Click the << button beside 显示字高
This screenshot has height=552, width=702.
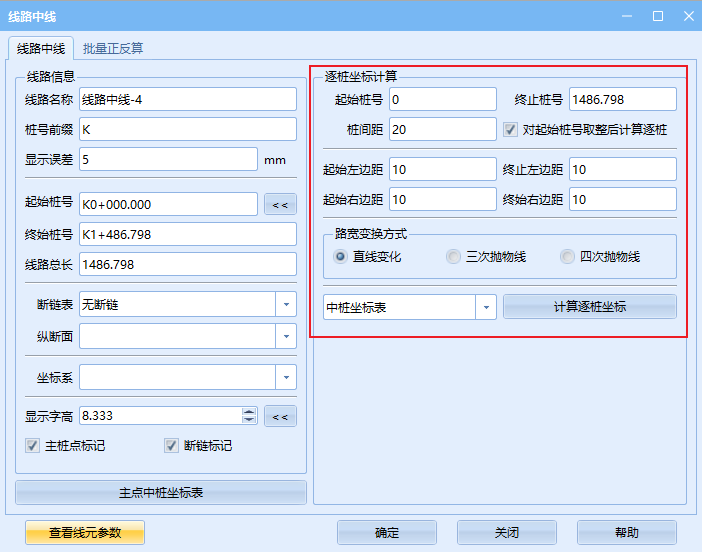280,416
